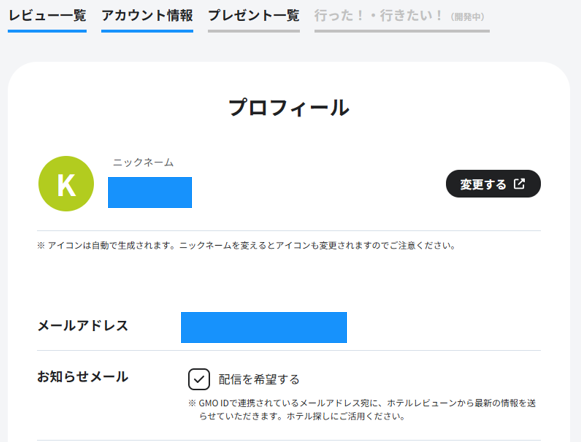Click the external-link icon in 変更する button
The height and width of the screenshot is (442, 581).
point(519,184)
